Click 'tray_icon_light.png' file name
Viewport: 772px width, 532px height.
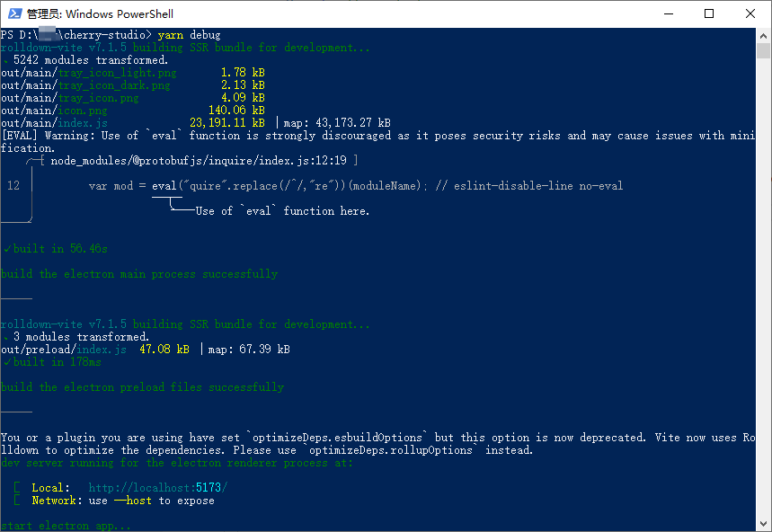117,73
